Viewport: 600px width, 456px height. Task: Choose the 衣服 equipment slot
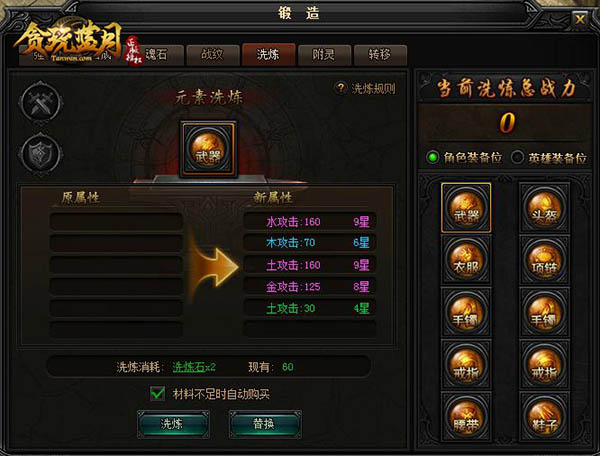[x=466, y=260]
